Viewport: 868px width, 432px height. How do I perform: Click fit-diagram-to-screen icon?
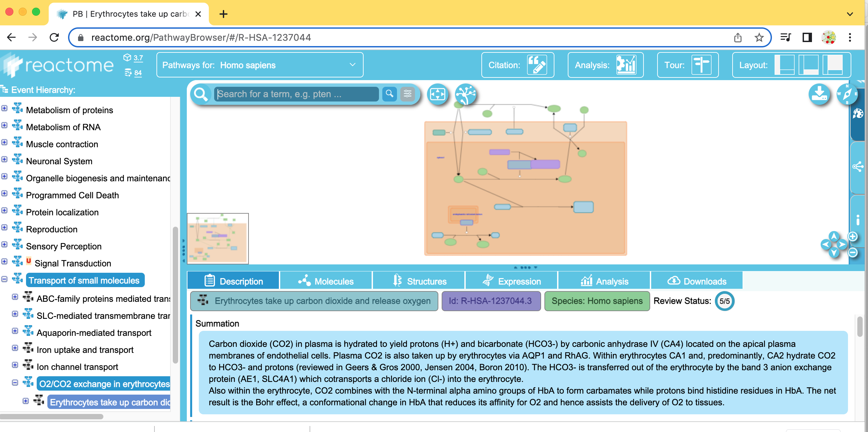(437, 94)
